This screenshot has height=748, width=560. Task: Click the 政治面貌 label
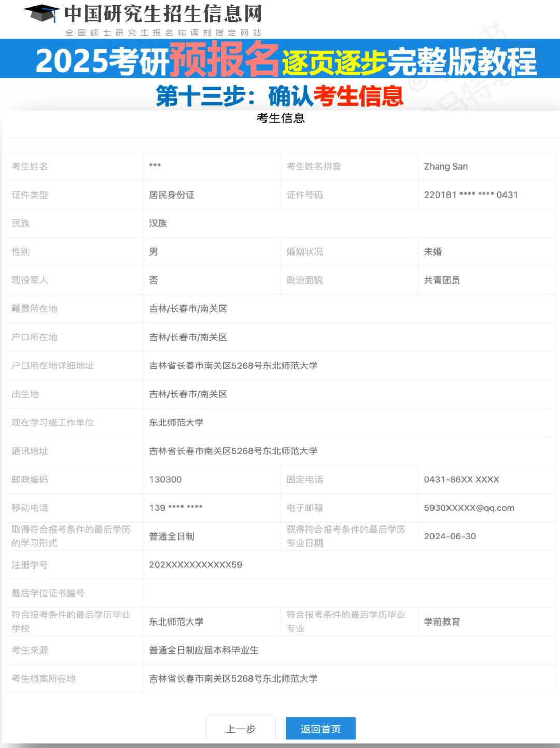(x=304, y=281)
